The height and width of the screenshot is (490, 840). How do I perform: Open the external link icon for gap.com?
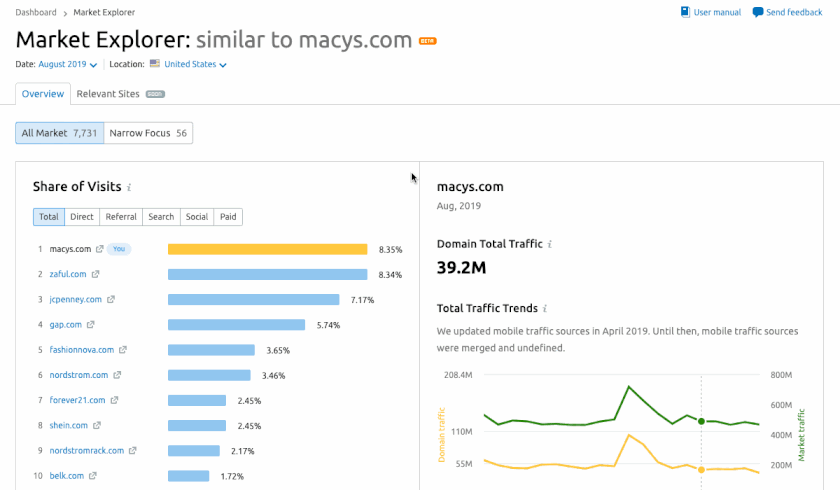[91, 325]
